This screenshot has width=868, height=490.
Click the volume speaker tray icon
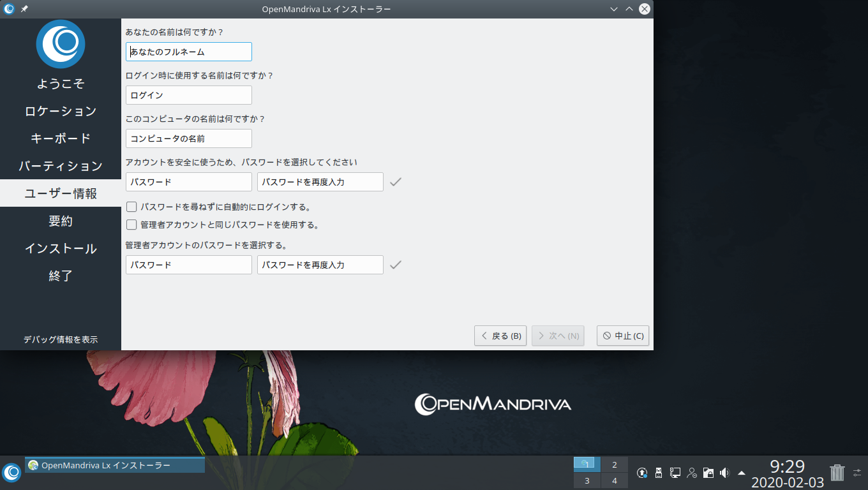tap(724, 473)
